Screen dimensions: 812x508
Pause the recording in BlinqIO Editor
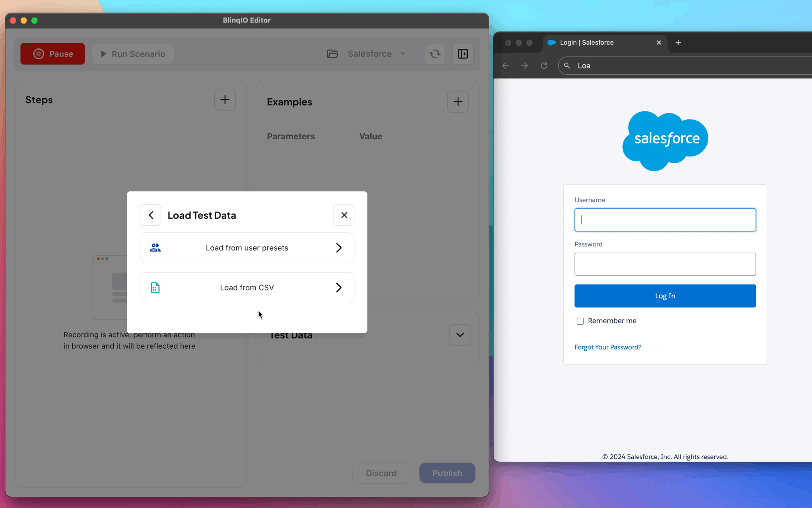pos(53,54)
